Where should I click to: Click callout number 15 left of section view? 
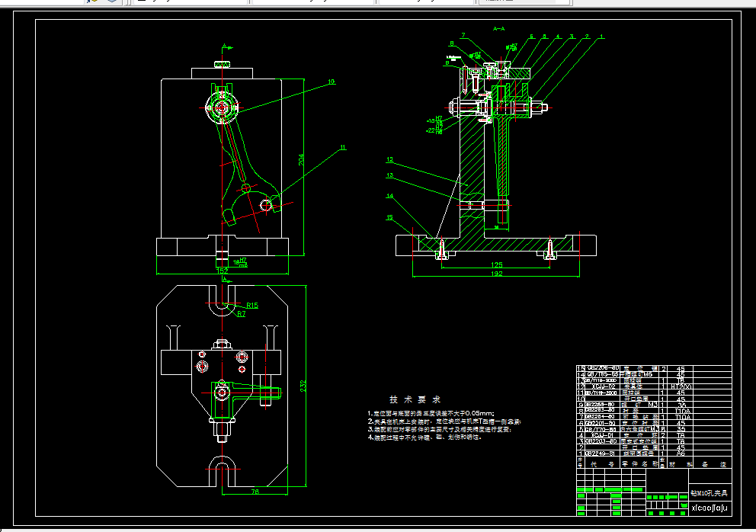(389, 217)
